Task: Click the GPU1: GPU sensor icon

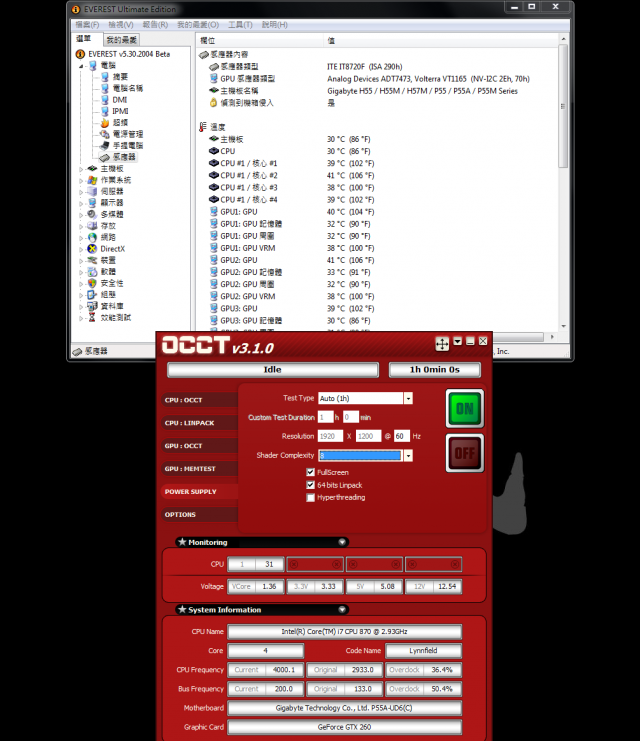Action: point(213,212)
